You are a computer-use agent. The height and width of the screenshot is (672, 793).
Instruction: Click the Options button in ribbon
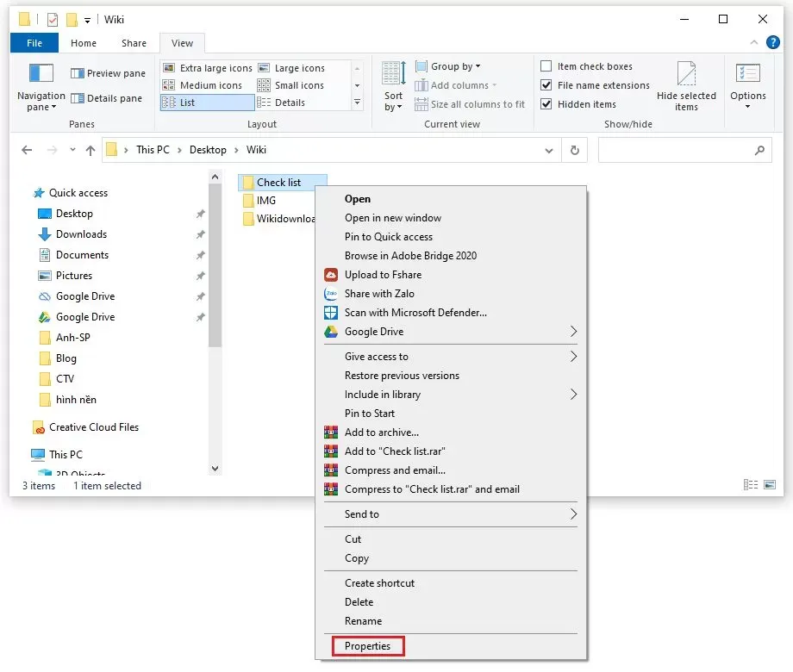click(747, 86)
